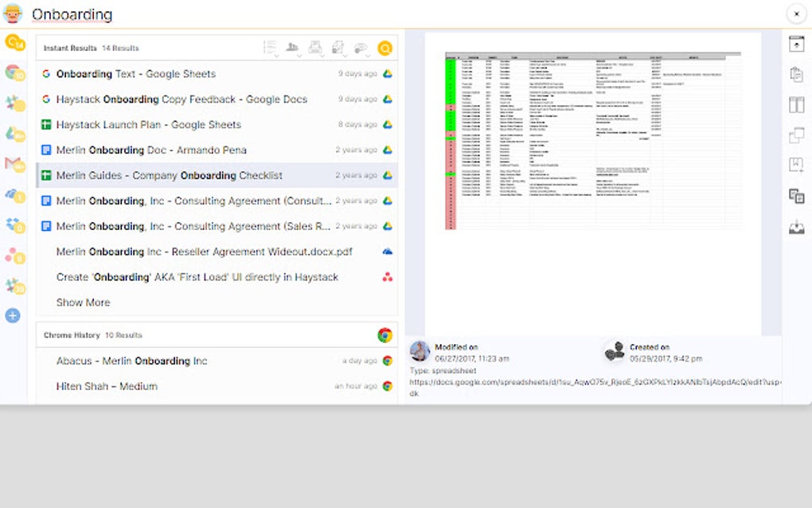The image size is (812, 508).
Task: Click the checklist copy icon in right toolbar
Action: coord(796,196)
